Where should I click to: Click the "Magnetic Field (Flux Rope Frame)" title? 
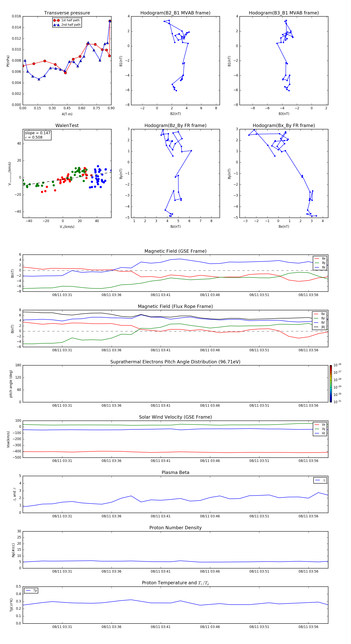point(175,307)
